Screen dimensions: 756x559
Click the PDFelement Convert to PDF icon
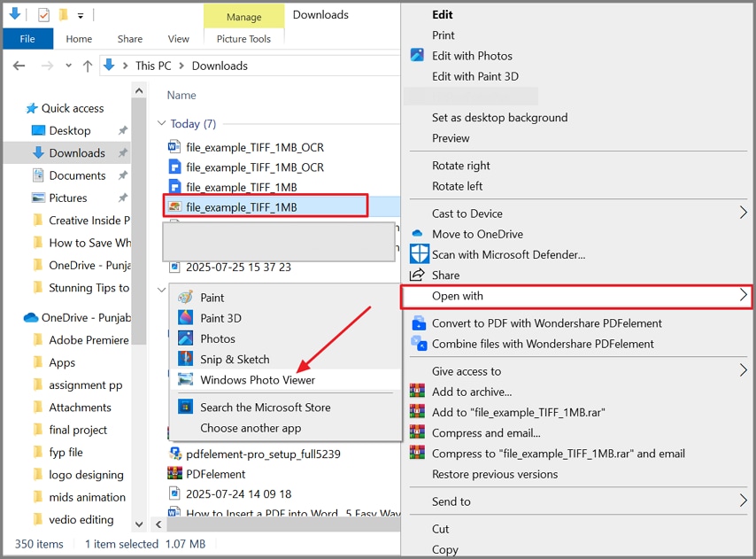tap(419, 322)
